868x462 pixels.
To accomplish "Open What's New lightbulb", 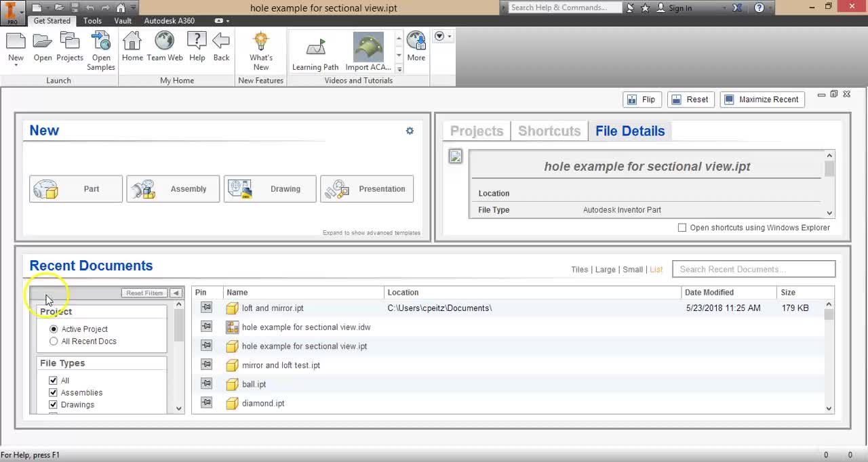I will tap(261, 51).
